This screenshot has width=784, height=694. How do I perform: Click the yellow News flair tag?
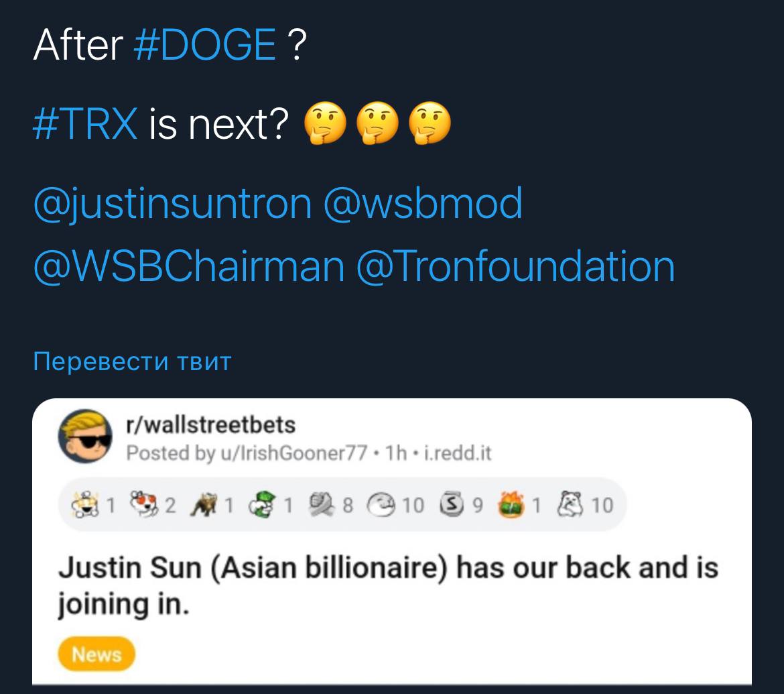coord(96,654)
